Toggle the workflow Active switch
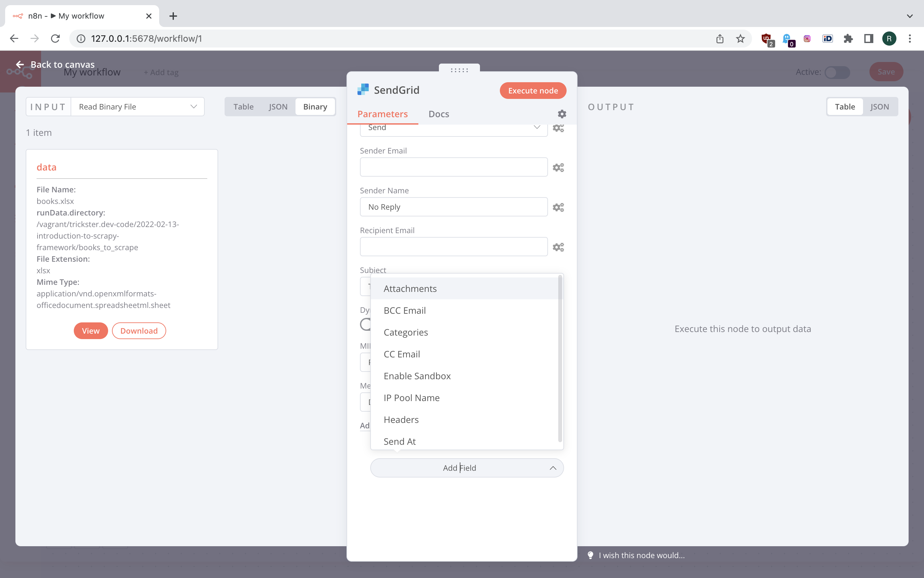 click(x=837, y=72)
